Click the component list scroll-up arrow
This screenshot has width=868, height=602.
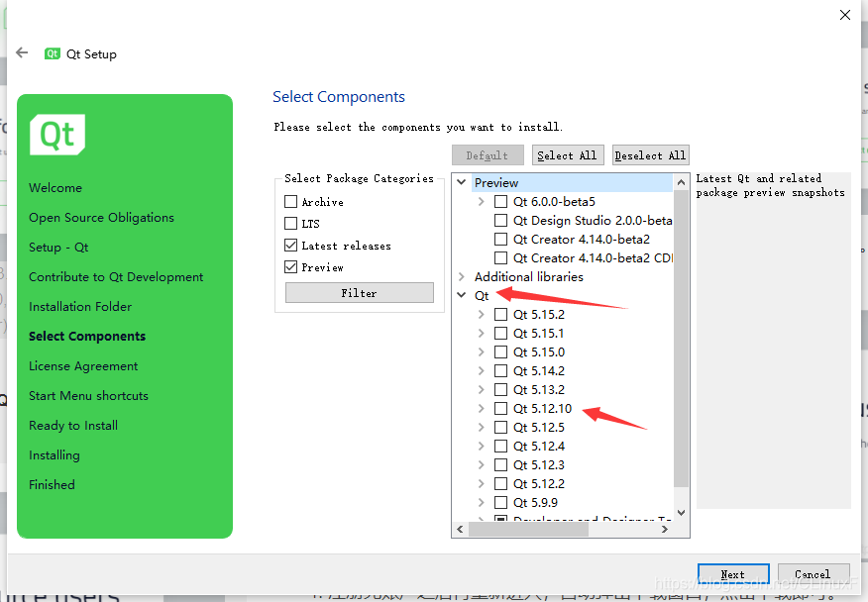pos(682,182)
